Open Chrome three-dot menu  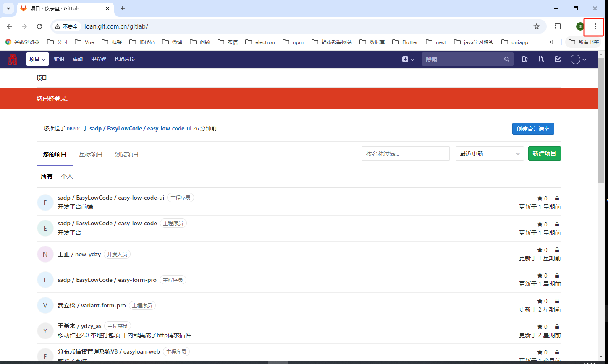point(595,26)
